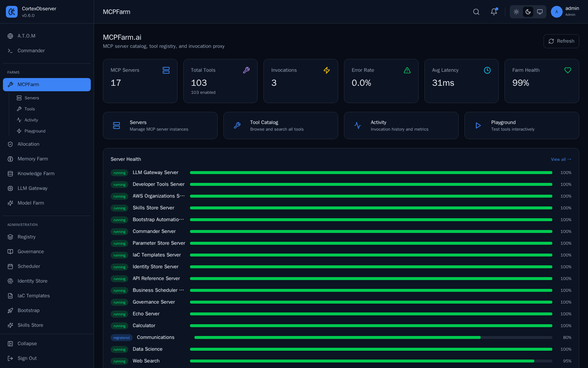Open Activity invocation history card
This screenshot has width=588, height=368.
tap(401, 125)
